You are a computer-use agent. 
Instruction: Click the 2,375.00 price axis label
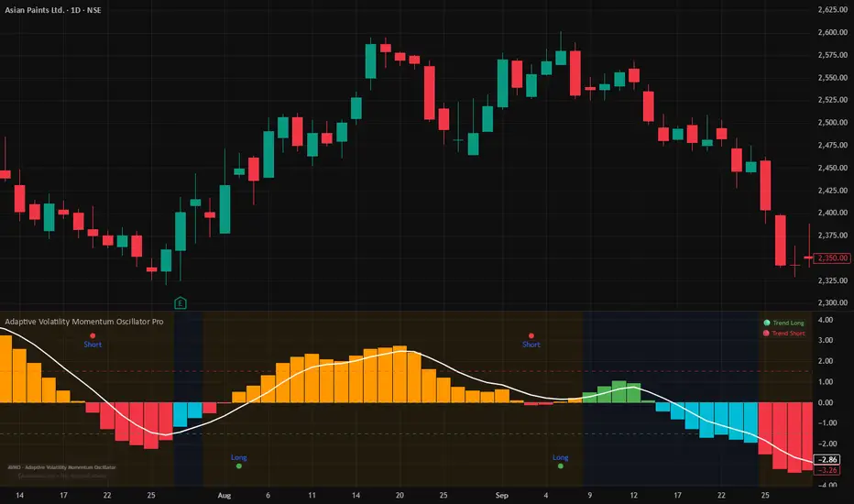coord(833,236)
